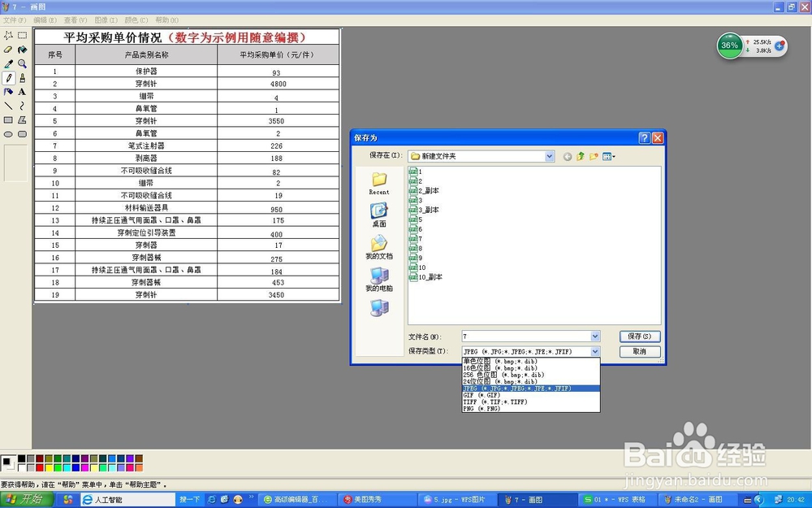Select file 5 in list
Viewport: 812px width, 508px height.
415,219
